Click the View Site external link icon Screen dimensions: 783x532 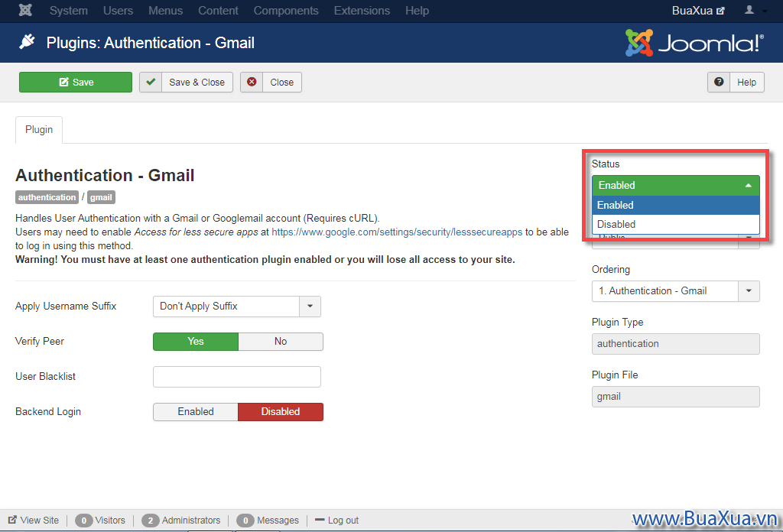13,520
